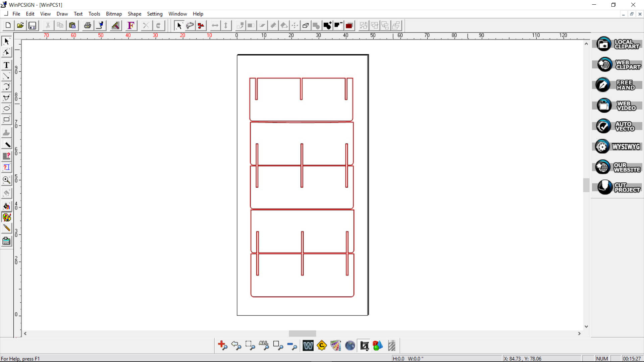Click the yellow C diamond icon in the bottom toolbar
This screenshot has width=644, height=362.
coord(322,345)
